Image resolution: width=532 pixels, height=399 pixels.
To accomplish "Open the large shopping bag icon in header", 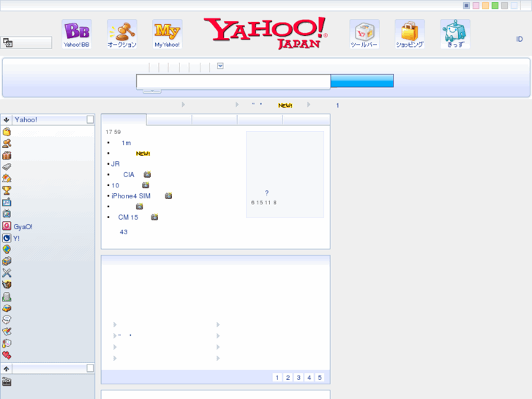I will [x=410, y=34].
